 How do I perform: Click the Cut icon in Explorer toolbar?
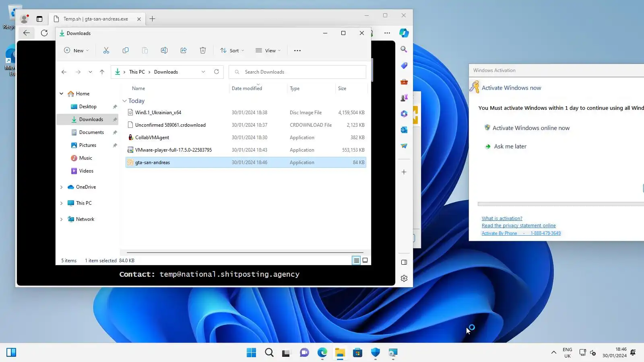(x=106, y=50)
